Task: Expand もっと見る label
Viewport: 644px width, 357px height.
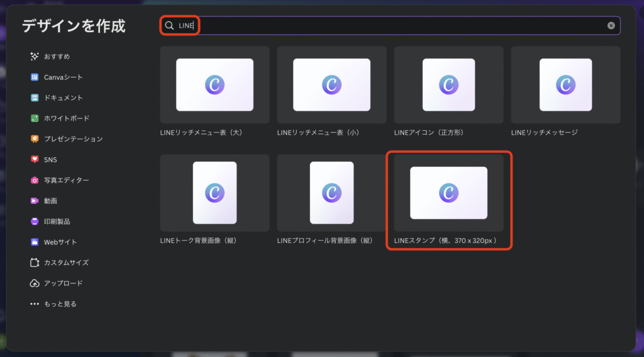Action: click(60, 304)
